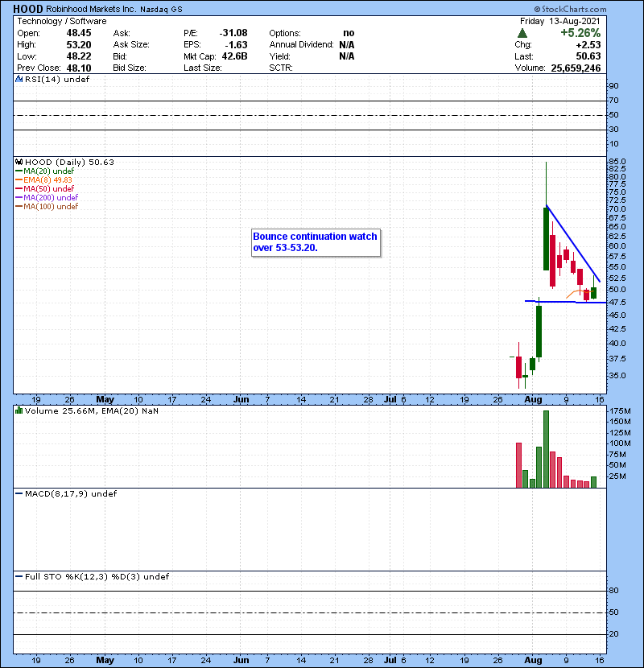Click the 85.0 price axis label

pos(617,162)
